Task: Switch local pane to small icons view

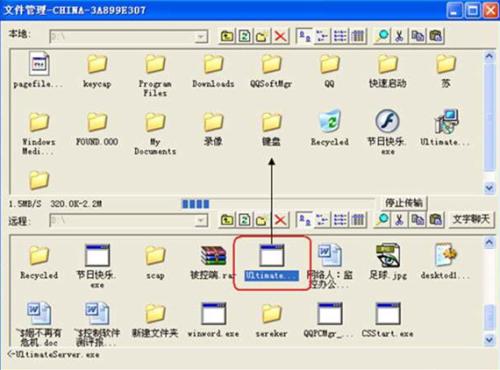Action: 322,36
